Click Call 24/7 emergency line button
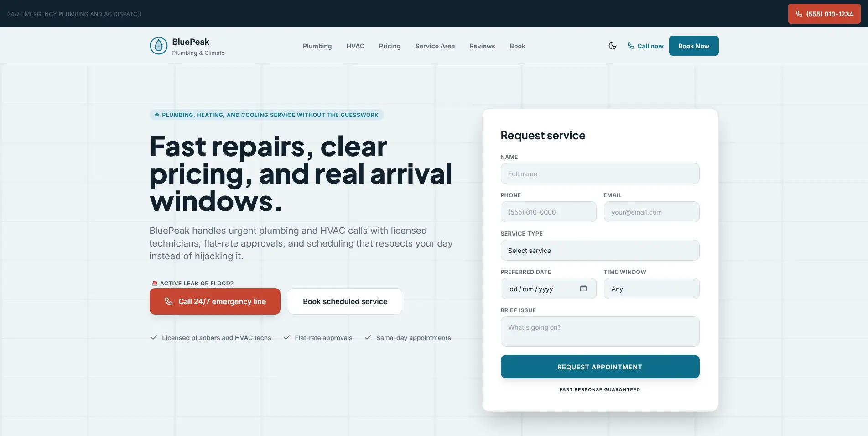 pos(215,301)
